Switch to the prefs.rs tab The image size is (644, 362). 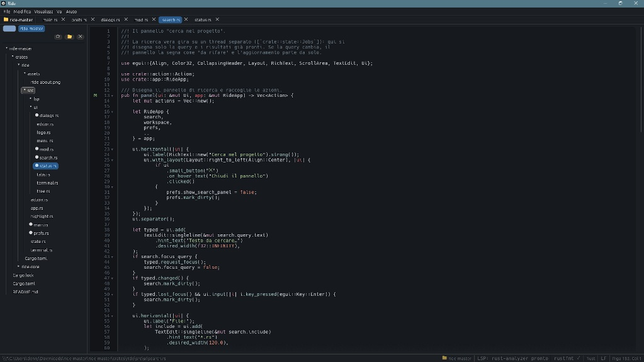point(79,20)
